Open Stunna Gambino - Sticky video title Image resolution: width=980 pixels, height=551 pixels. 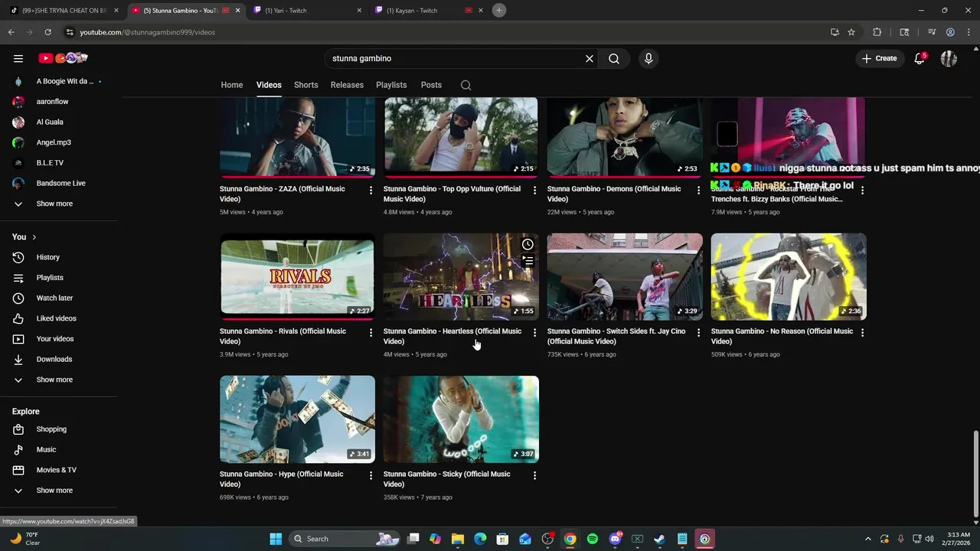click(x=446, y=479)
